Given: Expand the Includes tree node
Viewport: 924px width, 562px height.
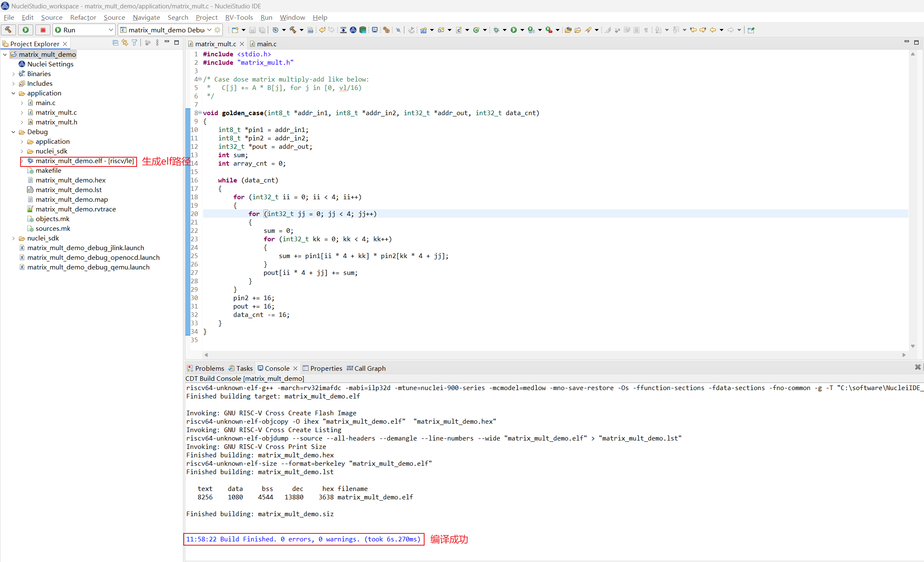Looking at the screenshot, I should pyautogui.click(x=13, y=84).
